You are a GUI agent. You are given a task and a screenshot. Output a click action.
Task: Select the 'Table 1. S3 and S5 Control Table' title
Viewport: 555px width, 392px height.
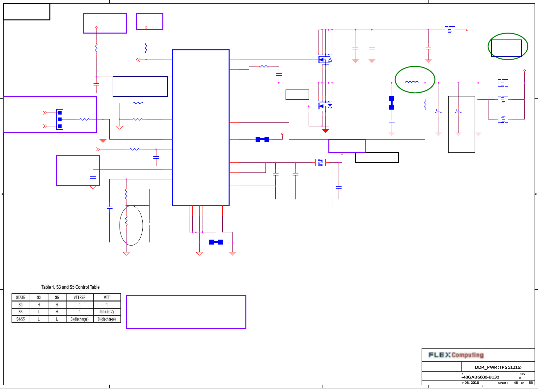70,287
